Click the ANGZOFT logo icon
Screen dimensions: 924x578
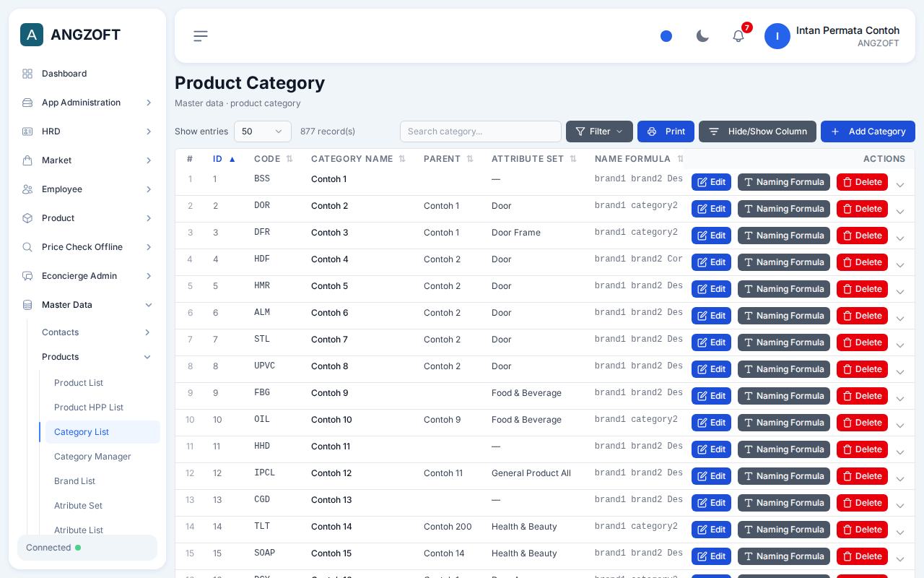click(32, 35)
